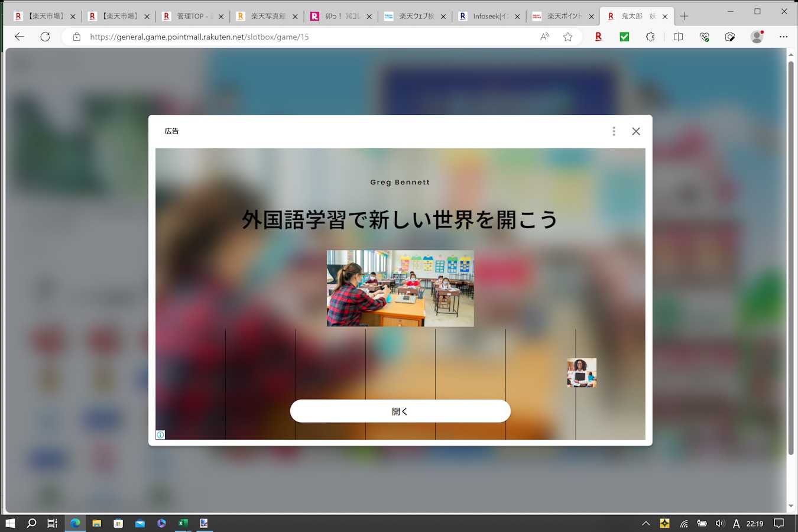Open the Read Aloud icon in the address bar
Image resolution: width=798 pixels, height=532 pixels.
click(544, 37)
